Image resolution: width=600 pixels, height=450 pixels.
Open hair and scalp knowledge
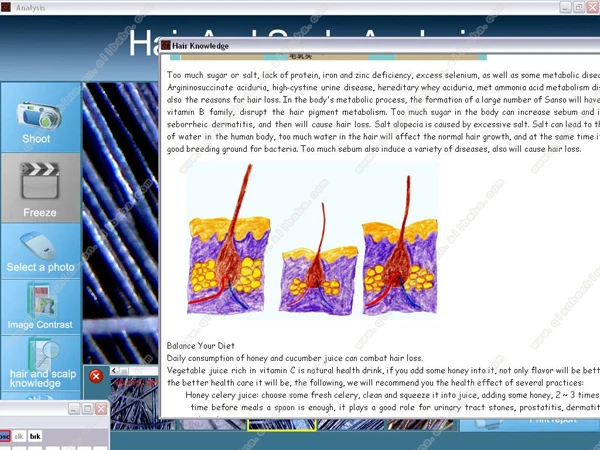(40, 363)
